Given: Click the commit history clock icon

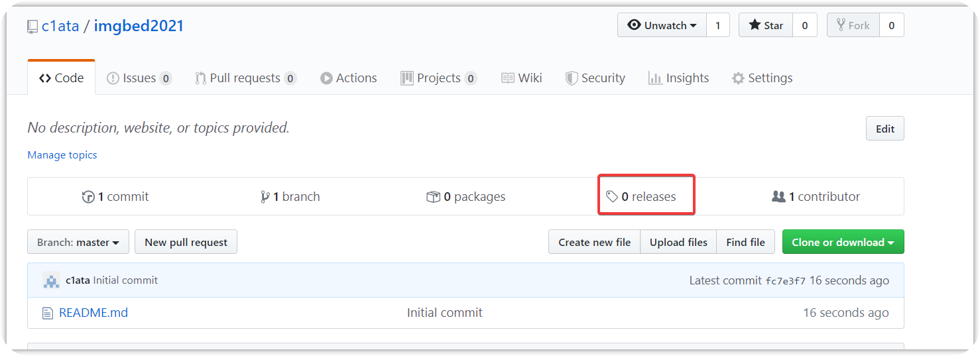Looking at the screenshot, I should (x=88, y=197).
